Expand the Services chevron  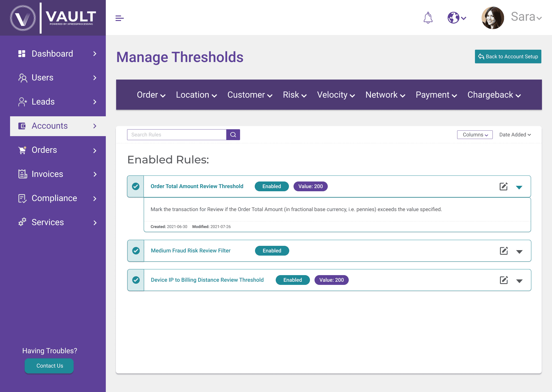95,223
